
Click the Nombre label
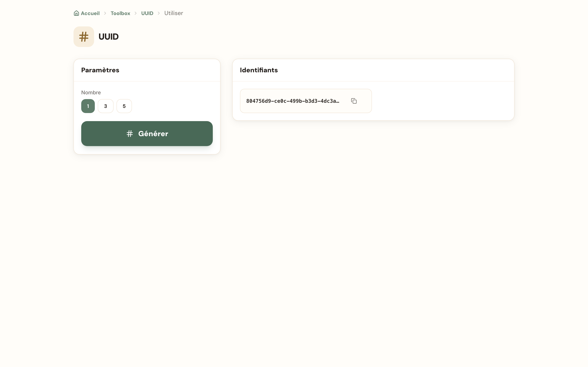pos(91,92)
